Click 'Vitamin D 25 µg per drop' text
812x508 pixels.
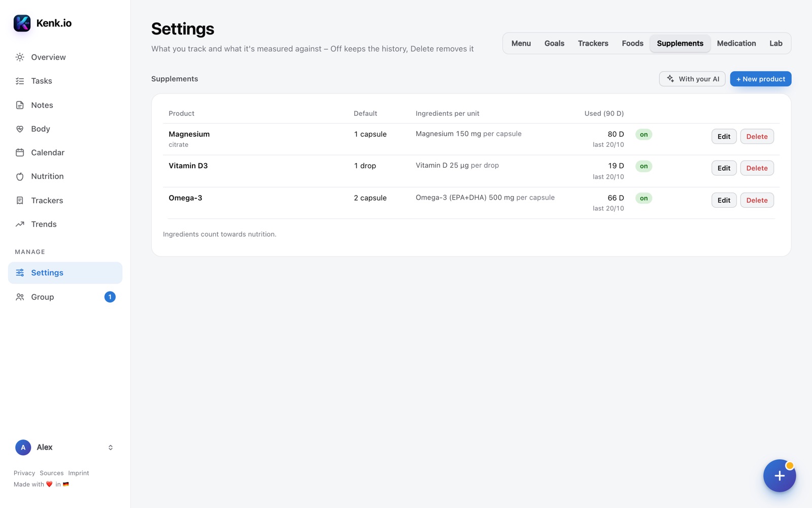click(x=457, y=165)
